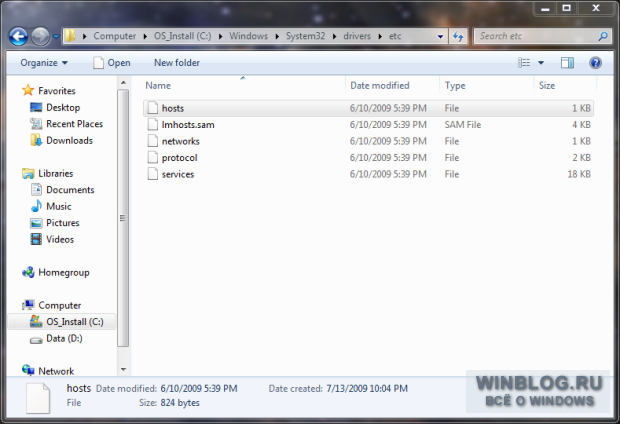Expand arrow after Windows in breadcrumb

pyautogui.click(x=277, y=36)
